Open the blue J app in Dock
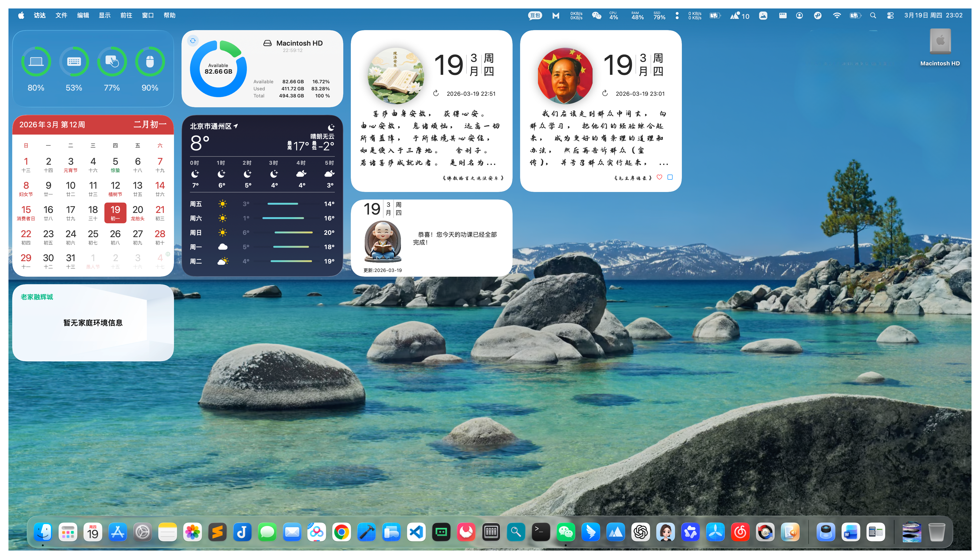Screen dimensions: 980x559 coord(242,532)
